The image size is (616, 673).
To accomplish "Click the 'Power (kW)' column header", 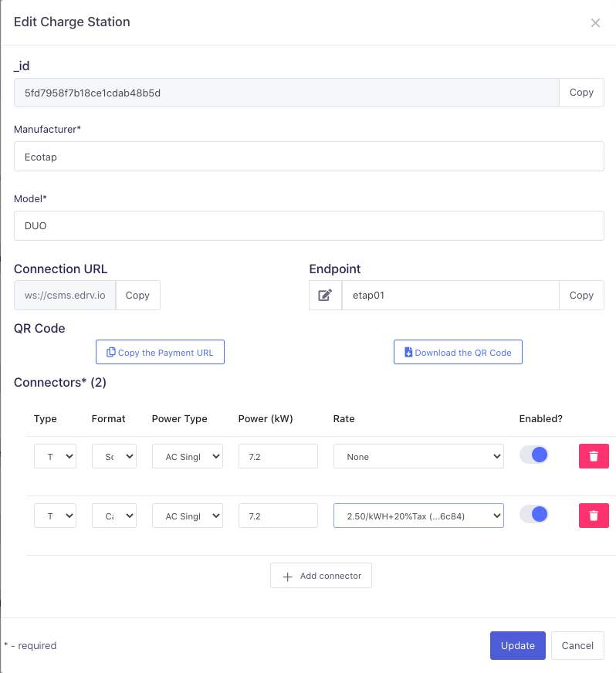I will [x=266, y=418].
